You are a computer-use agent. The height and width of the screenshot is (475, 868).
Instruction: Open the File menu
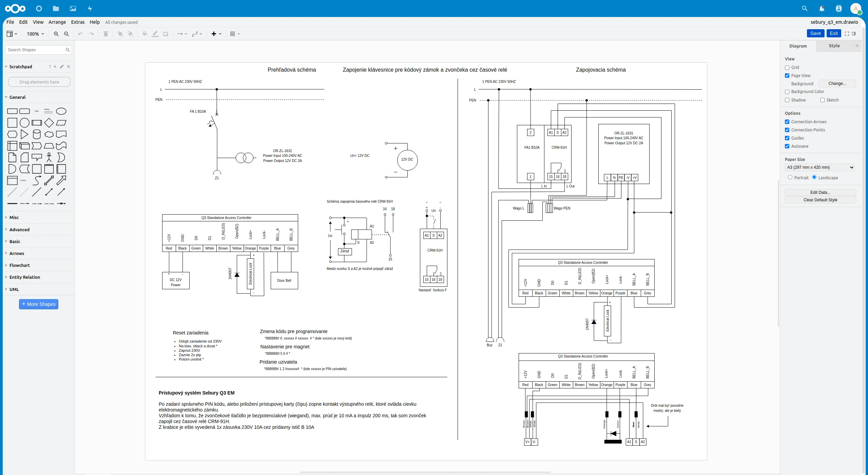[10, 22]
